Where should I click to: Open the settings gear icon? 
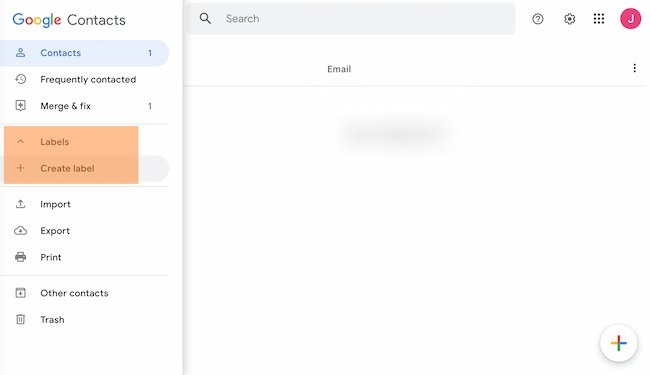[x=569, y=19]
